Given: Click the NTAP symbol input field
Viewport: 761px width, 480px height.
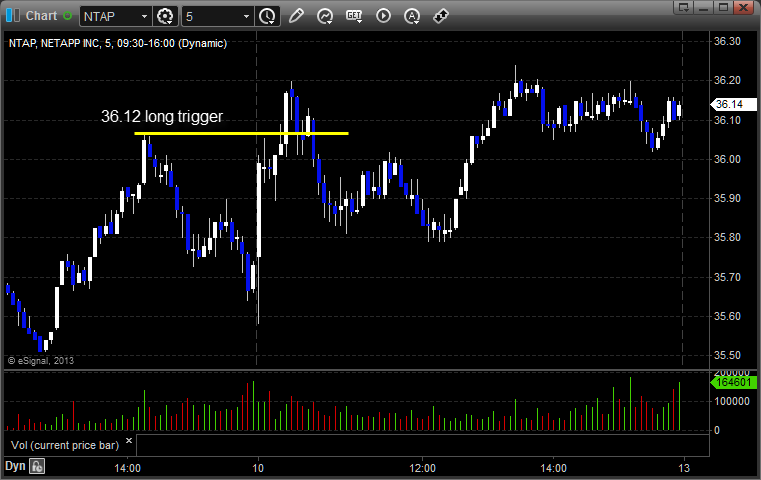Looking at the screenshot, I should tap(110, 17).
